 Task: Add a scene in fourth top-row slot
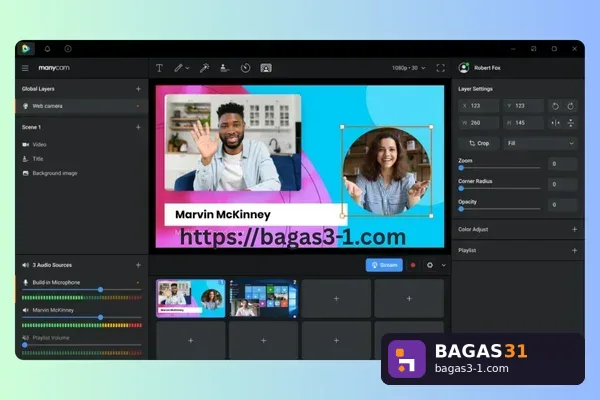pyautogui.click(x=409, y=298)
